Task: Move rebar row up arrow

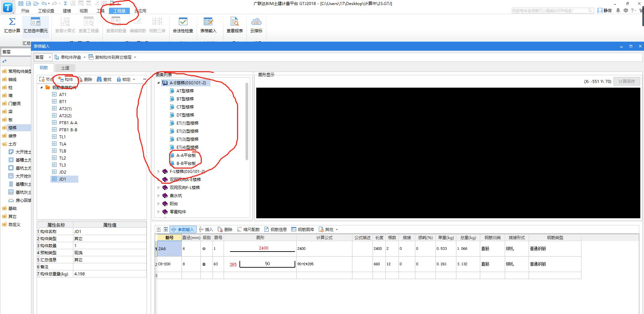Action: [159, 229]
